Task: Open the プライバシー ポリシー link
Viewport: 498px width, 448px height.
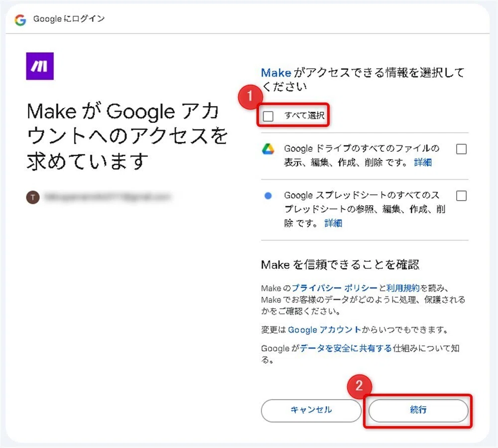Action: point(335,288)
